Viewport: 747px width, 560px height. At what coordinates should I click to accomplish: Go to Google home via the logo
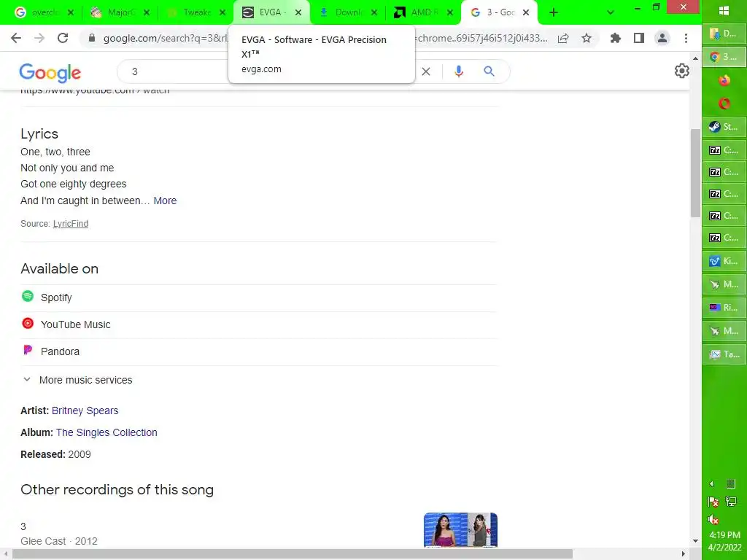tap(50, 72)
